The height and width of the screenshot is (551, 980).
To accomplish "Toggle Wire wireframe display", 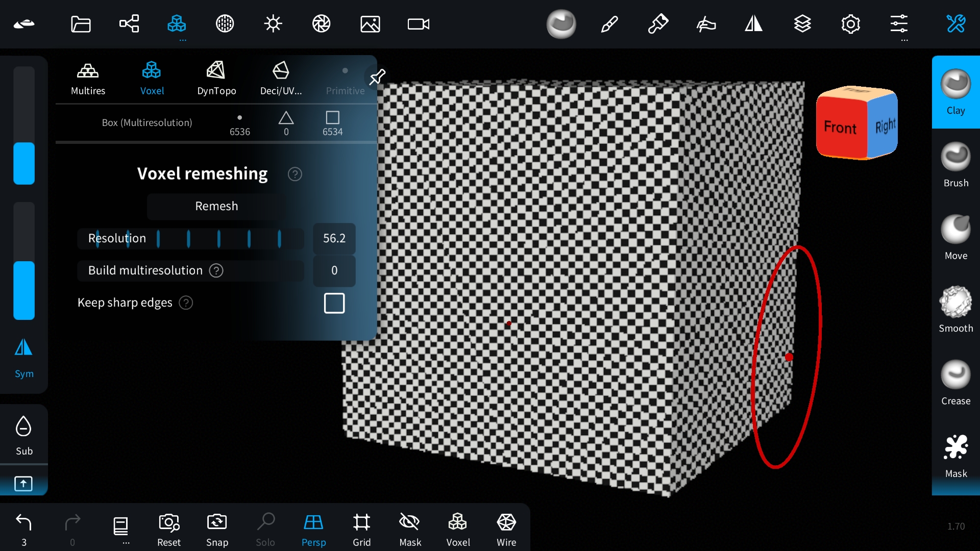I will [x=506, y=530].
